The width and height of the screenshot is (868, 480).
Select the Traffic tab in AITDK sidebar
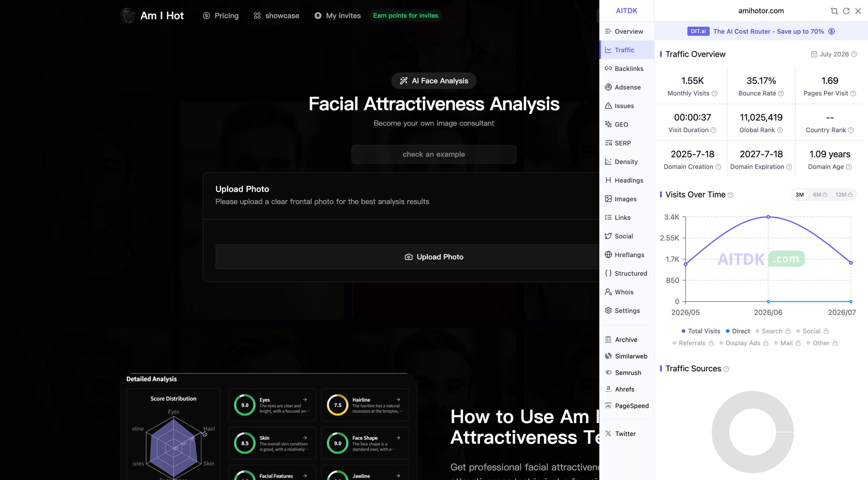pyautogui.click(x=627, y=50)
